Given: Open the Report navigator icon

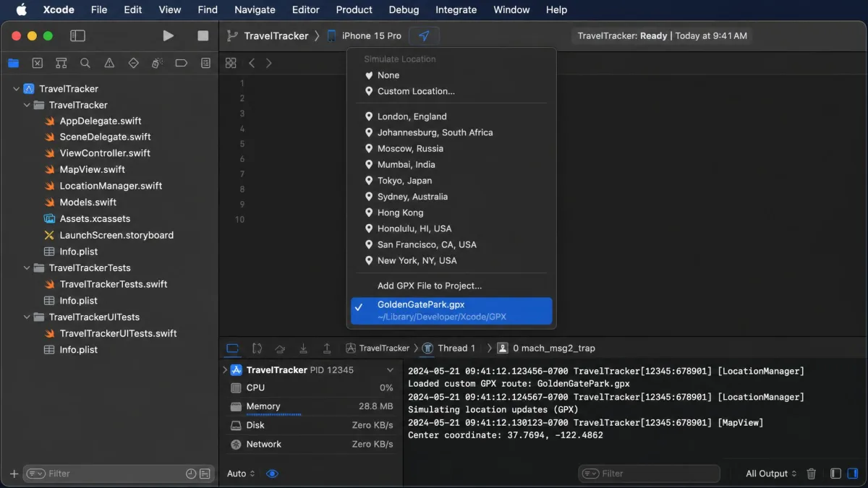Looking at the screenshot, I should point(205,63).
